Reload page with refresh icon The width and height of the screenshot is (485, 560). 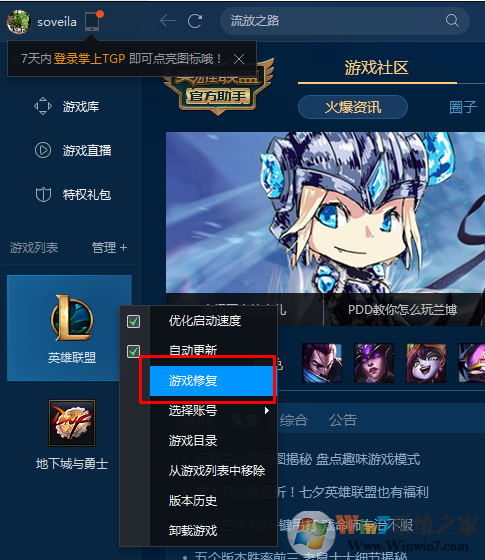195,21
